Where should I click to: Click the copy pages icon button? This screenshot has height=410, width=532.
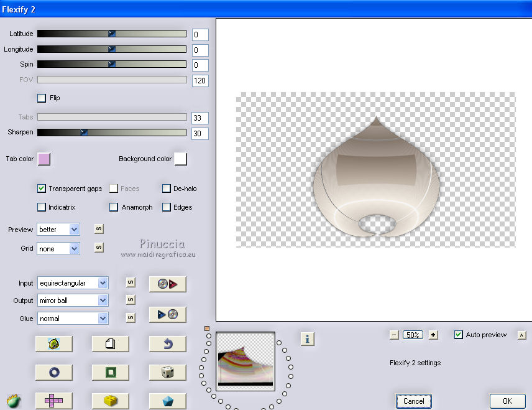tap(110, 343)
